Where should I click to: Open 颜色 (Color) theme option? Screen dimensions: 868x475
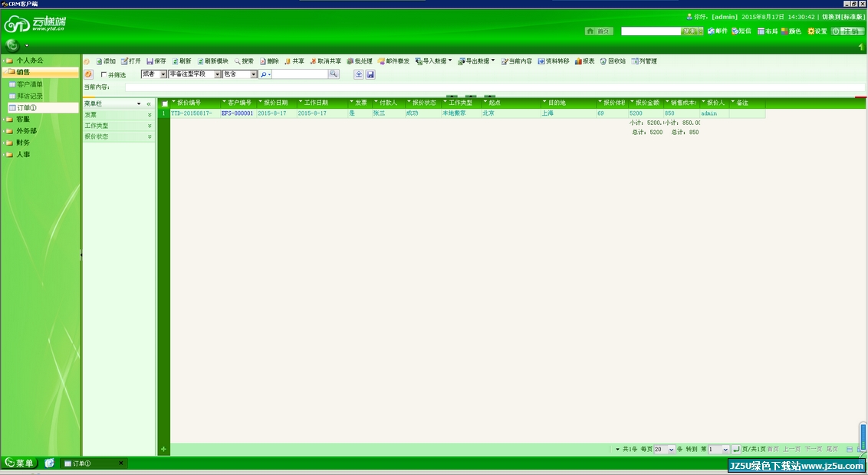[791, 31]
